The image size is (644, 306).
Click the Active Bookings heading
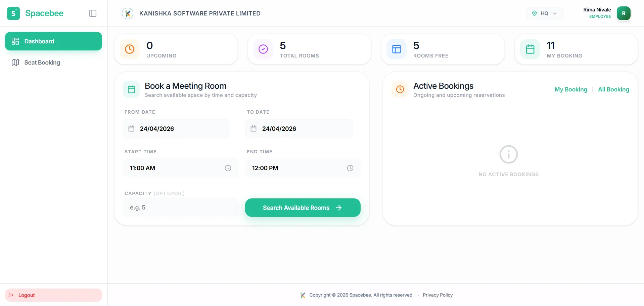(x=443, y=86)
